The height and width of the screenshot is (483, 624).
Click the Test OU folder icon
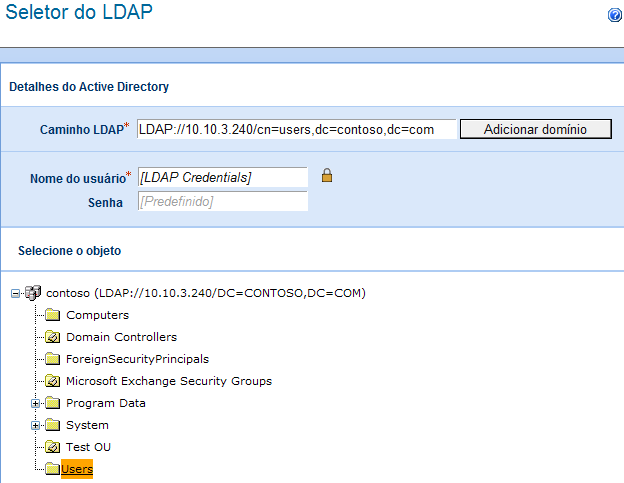point(53,447)
